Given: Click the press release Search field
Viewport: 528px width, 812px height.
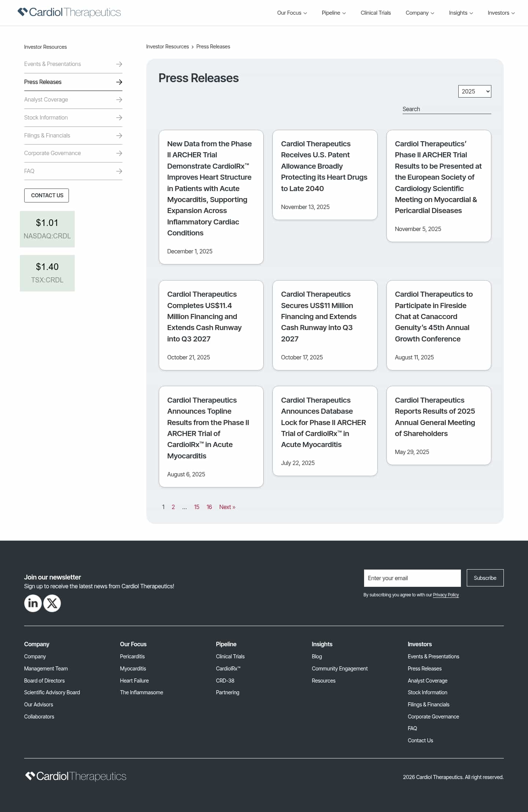Looking at the screenshot, I should pyautogui.click(x=447, y=109).
